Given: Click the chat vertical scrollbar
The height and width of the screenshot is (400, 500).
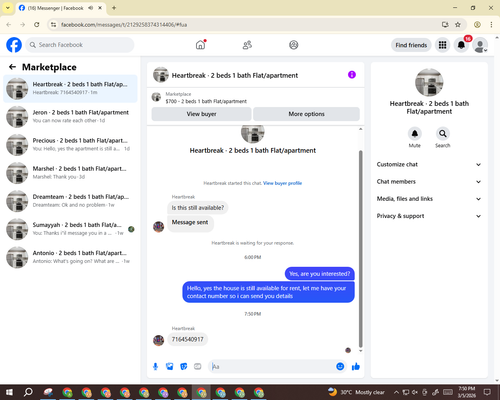Looking at the screenshot, I should [360, 248].
